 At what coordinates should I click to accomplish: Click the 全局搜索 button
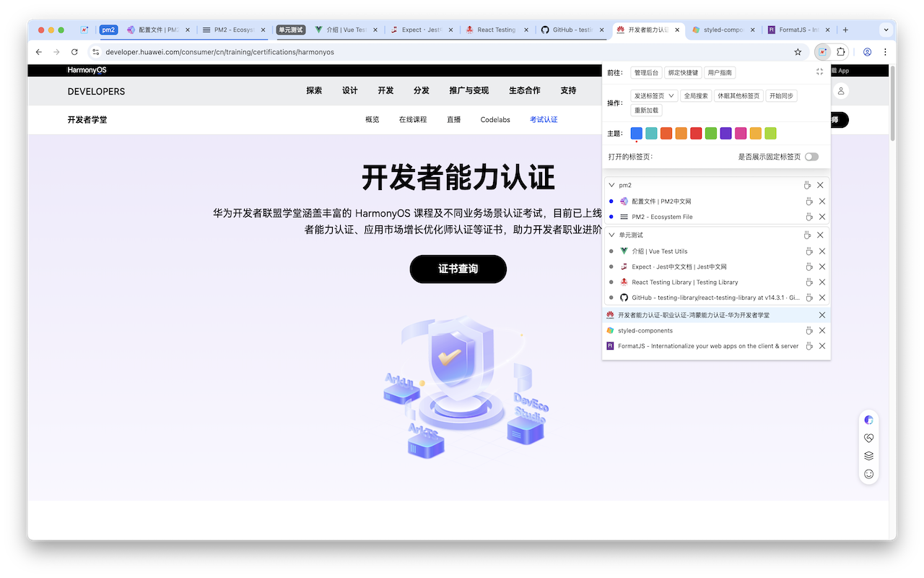[697, 95]
